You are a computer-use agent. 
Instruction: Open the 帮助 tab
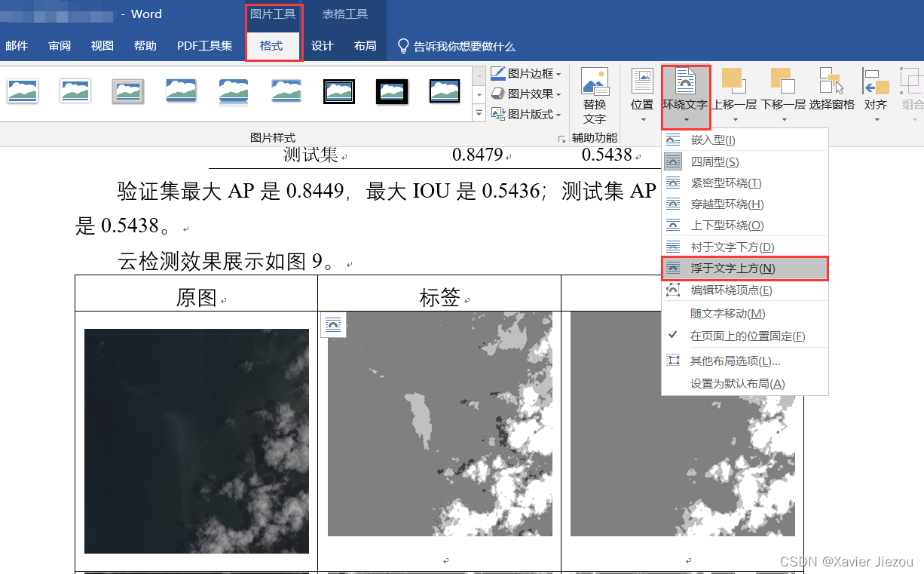point(145,46)
